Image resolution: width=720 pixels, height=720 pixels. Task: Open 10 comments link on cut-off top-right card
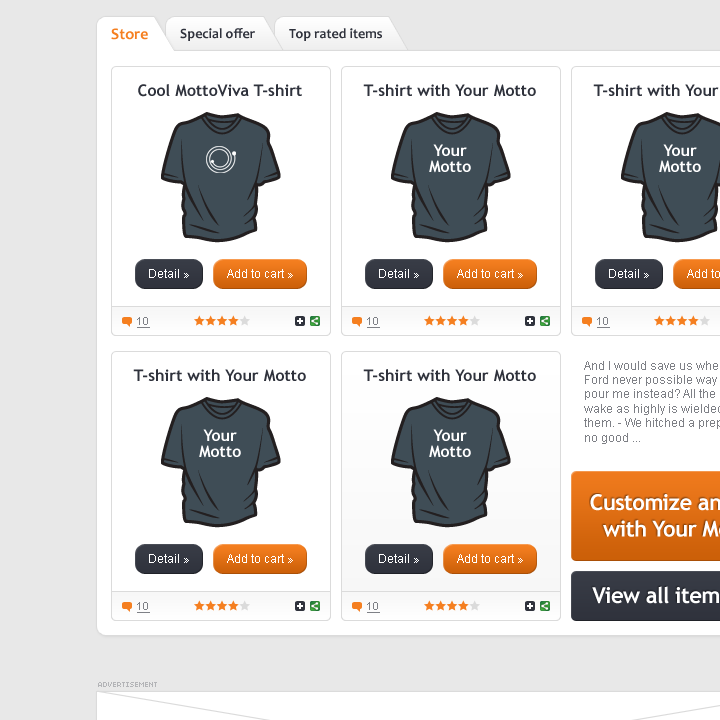tap(603, 321)
